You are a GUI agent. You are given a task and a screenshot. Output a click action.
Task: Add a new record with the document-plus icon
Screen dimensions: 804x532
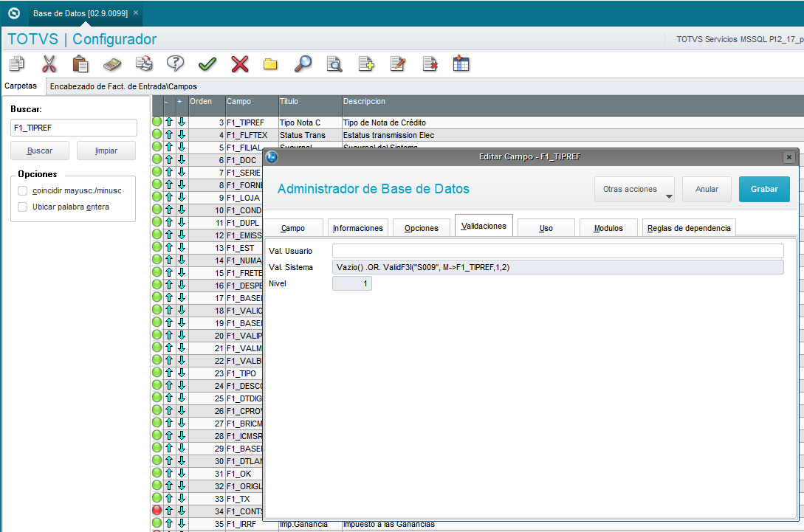point(366,64)
